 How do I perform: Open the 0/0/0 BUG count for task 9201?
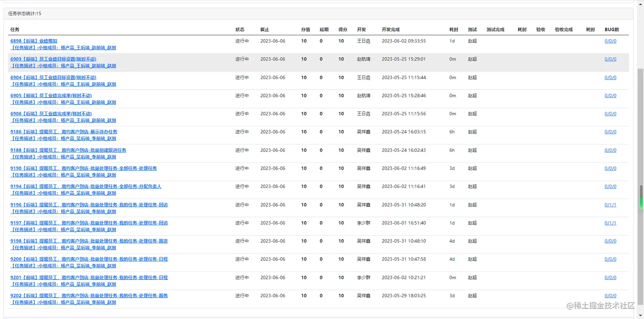point(610,278)
